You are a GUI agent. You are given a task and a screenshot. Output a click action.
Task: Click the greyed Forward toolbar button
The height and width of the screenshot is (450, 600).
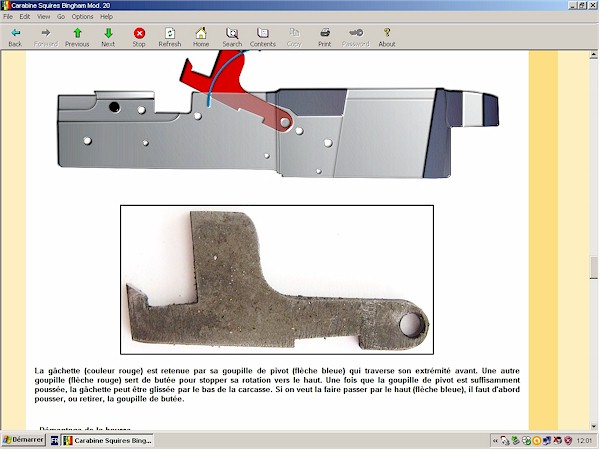[x=46, y=37]
